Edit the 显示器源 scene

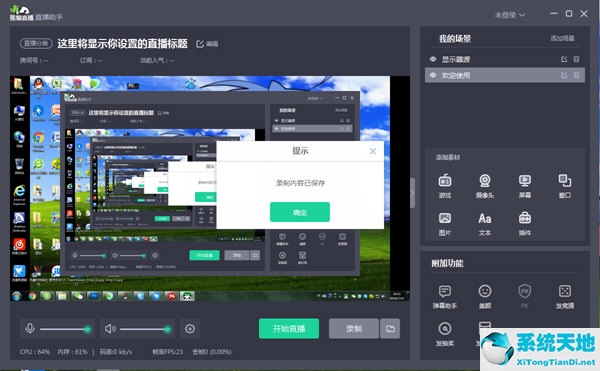coord(564,59)
